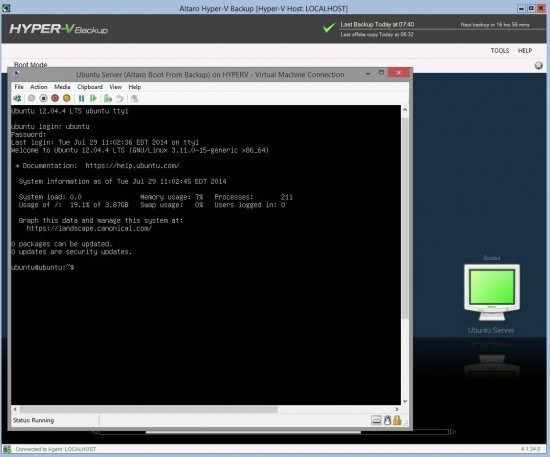Click the Ubuntu Server label
The width and height of the screenshot is (550, 457).
coord(491,330)
